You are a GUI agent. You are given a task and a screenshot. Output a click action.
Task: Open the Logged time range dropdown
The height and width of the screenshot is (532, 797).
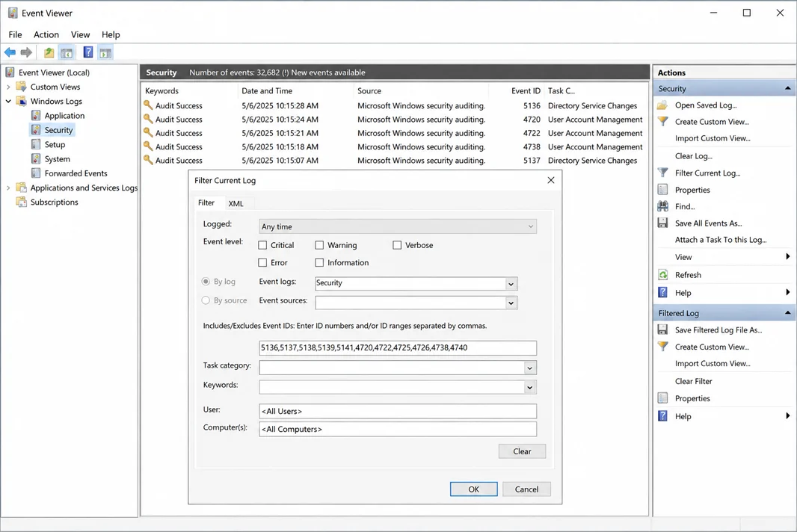pos(398,226)
